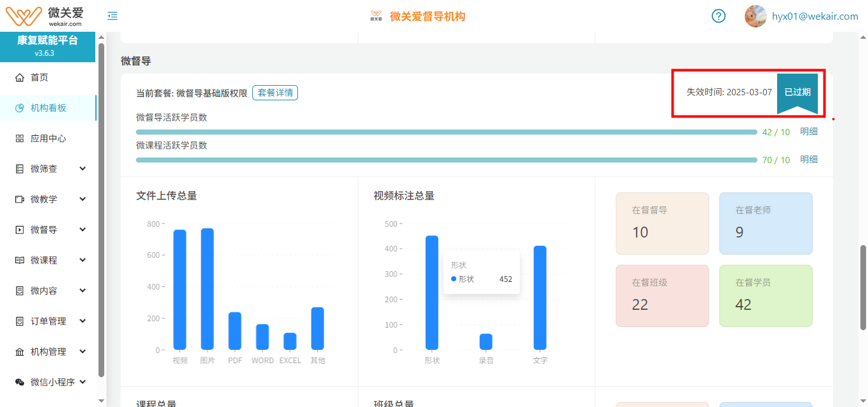Image resolution: width=868 pixels, height=407 pixels.
Task: Open 明细 for 微督导活跃学员数
Action: [x=808, y=131]
